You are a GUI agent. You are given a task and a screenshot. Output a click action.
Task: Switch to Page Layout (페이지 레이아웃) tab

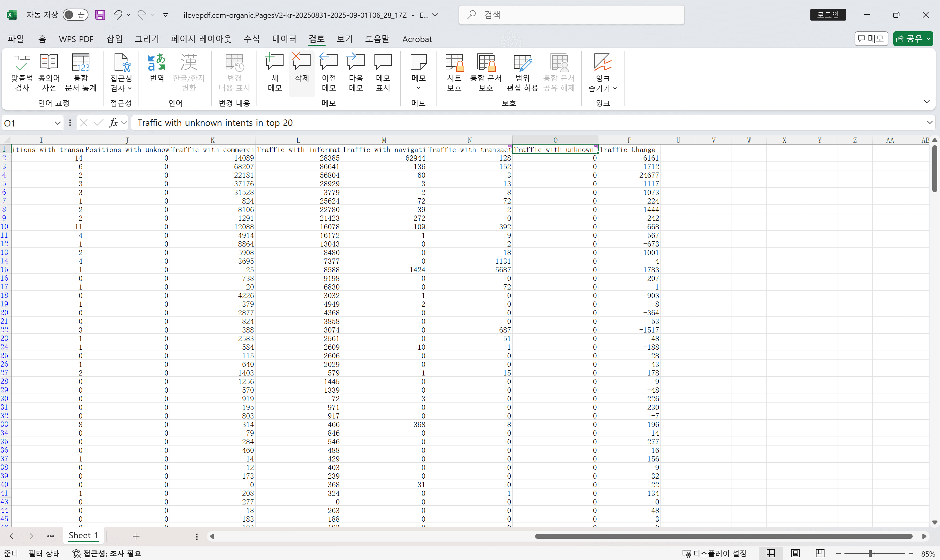pyautogui.click(x=201, y=39)
